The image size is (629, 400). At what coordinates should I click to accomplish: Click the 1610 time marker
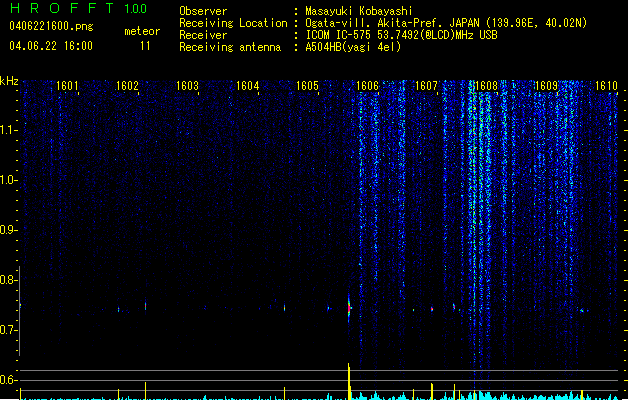606,86
